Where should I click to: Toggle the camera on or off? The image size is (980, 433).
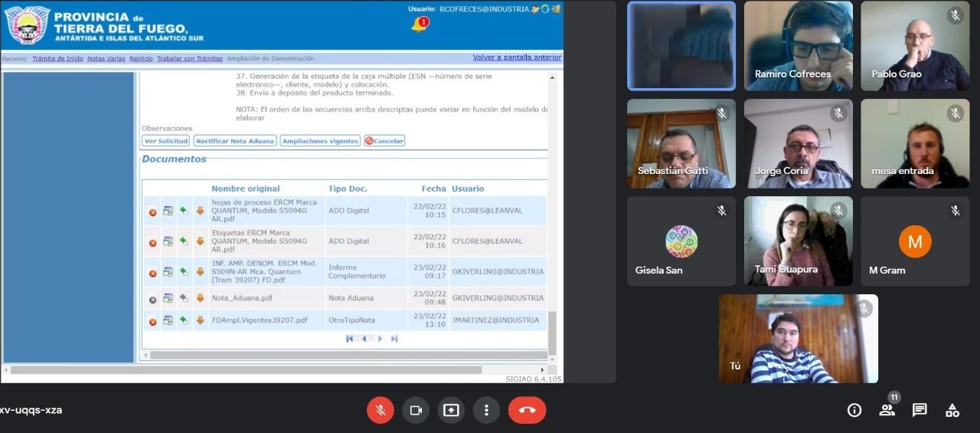[x=416, y=410]
